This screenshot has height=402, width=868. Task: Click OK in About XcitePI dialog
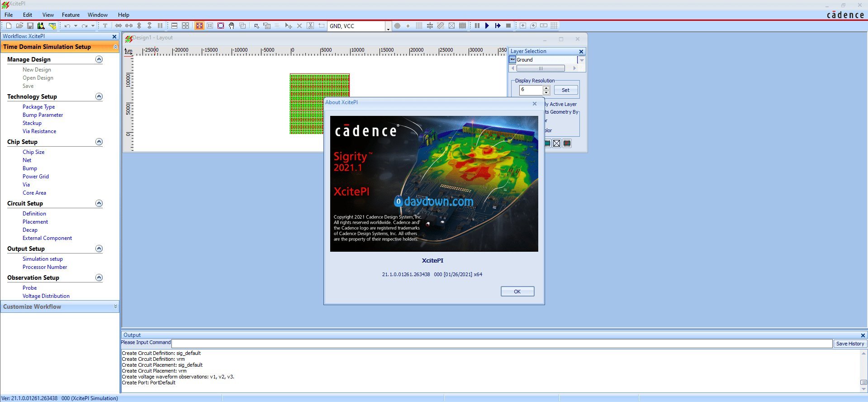pyautogui.click(x=517, y=292)
